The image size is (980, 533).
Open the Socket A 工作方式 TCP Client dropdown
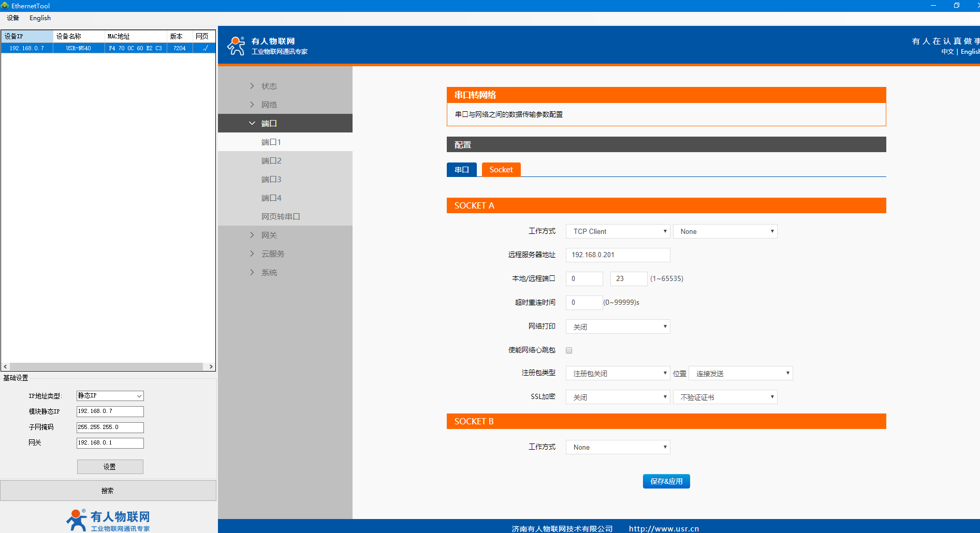click(618, 231)
